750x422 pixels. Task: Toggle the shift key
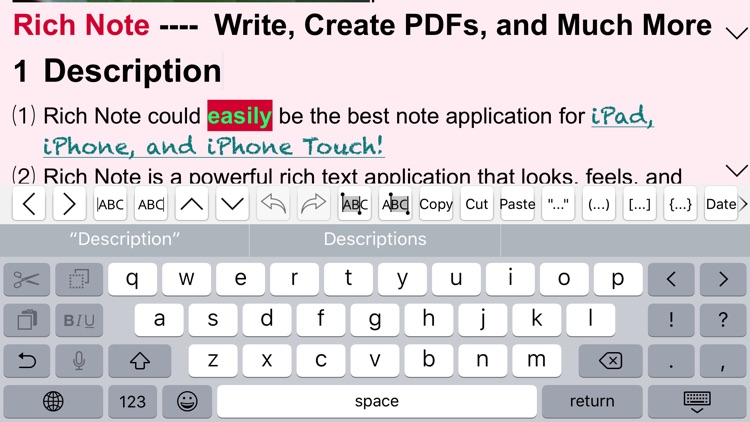(x=140, y=360)
